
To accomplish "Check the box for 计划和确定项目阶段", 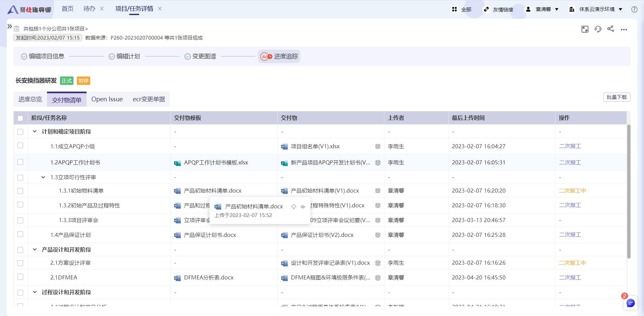I will (20, 132).
